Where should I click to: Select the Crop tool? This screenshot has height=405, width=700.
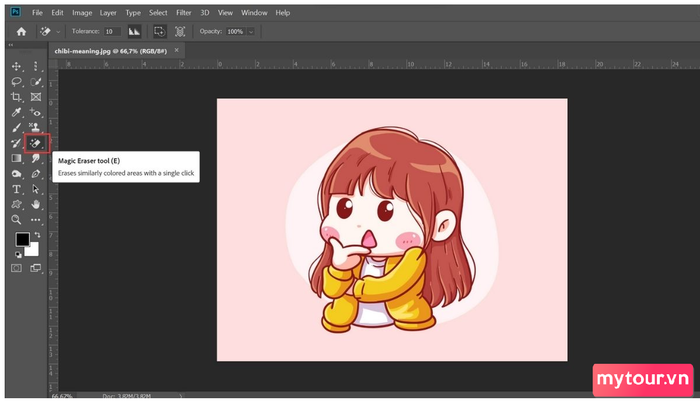tap(17, 97)
